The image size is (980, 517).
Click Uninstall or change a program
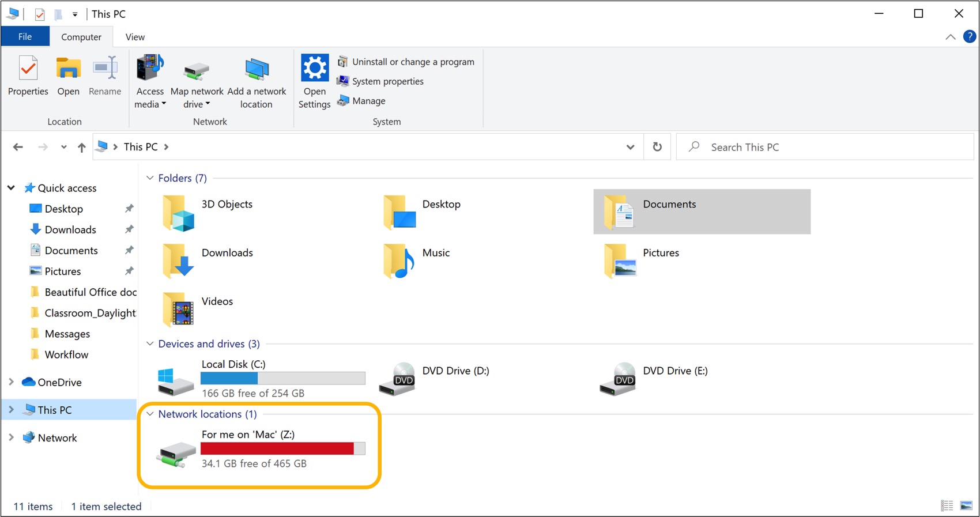406,62
